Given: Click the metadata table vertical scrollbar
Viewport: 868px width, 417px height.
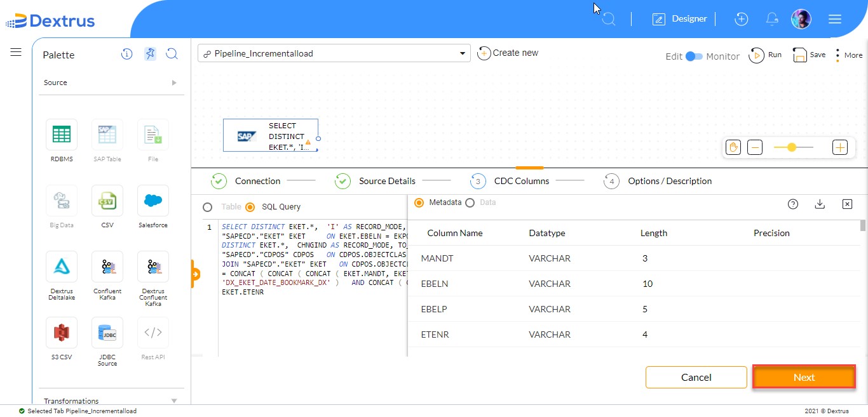Looking at the screenshot, I should [x=862, y=225].
